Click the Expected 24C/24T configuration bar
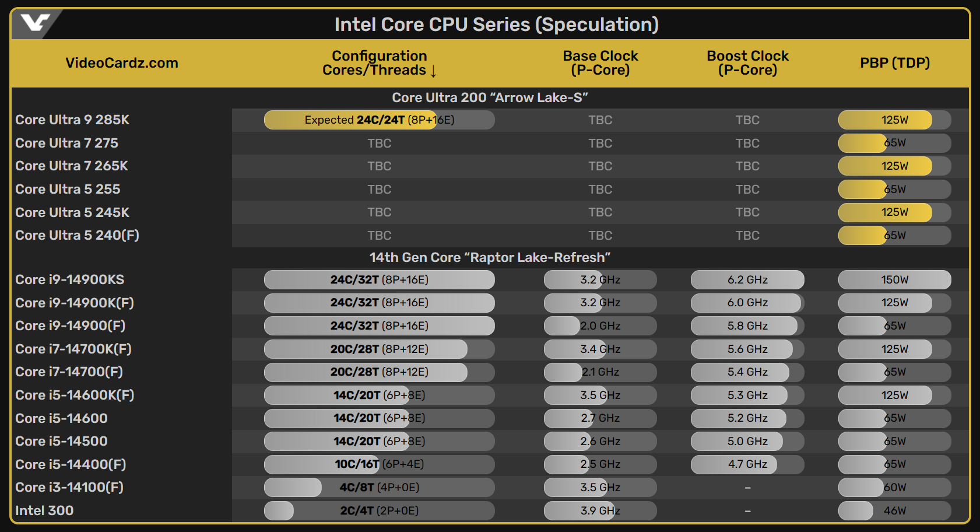 [380, 120]
